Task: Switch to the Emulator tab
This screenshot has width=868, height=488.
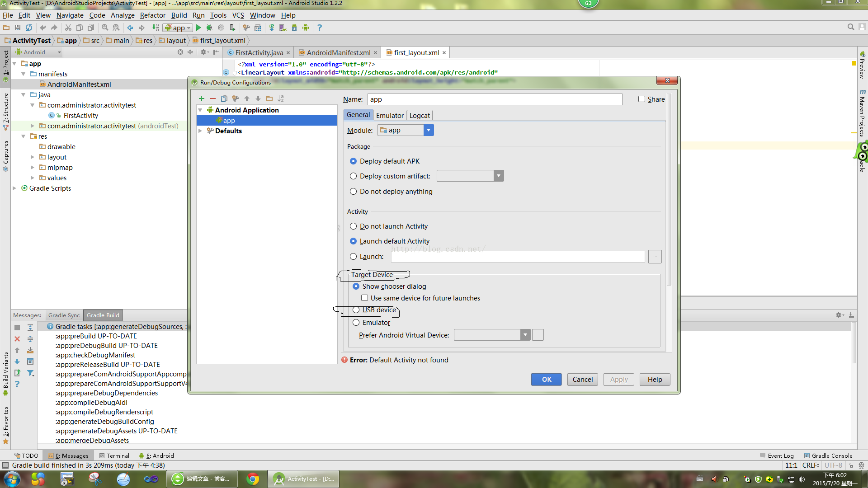Action: [390, 115]
